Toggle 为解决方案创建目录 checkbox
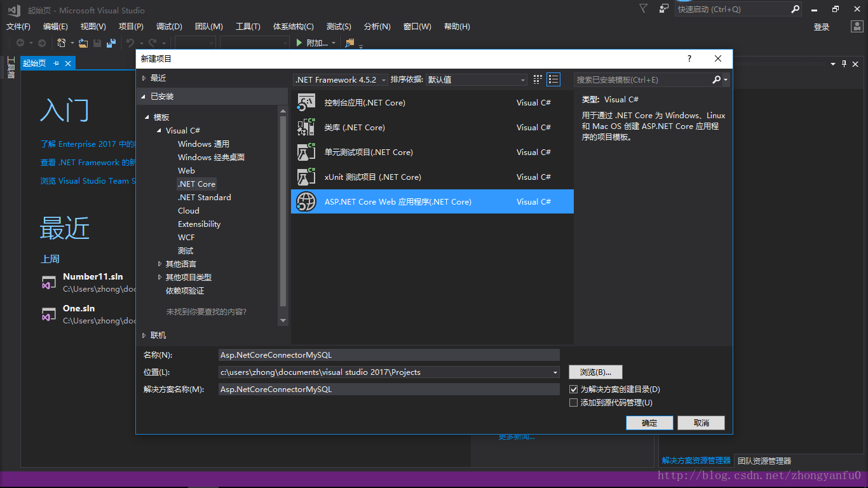This screenshot has width=868, height=488. (574, 389)
